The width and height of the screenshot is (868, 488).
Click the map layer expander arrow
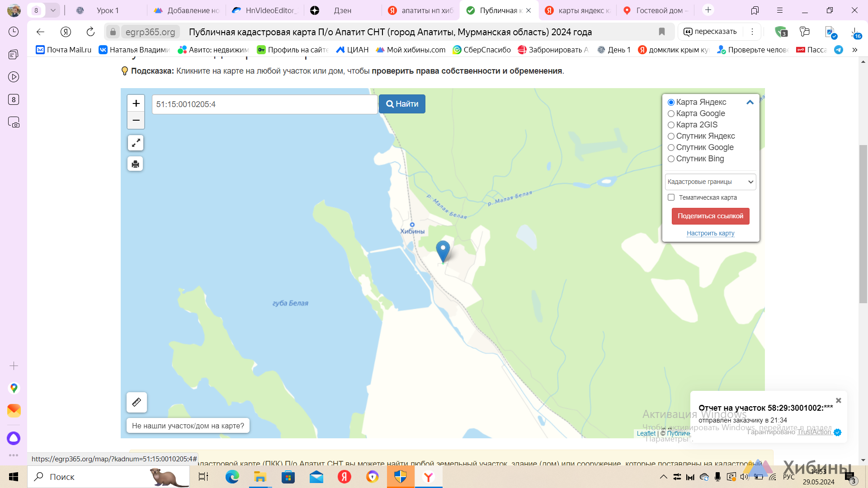(x=750, y=102)
